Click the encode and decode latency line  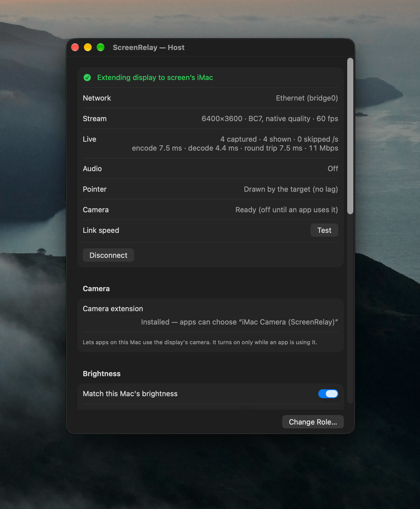[235, 148]
